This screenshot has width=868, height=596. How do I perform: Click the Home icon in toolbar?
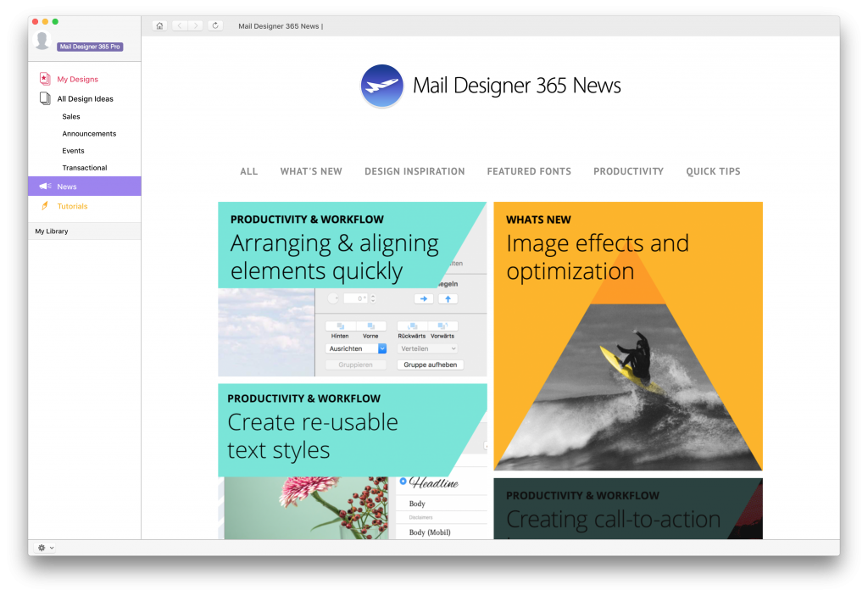(159, 26)
